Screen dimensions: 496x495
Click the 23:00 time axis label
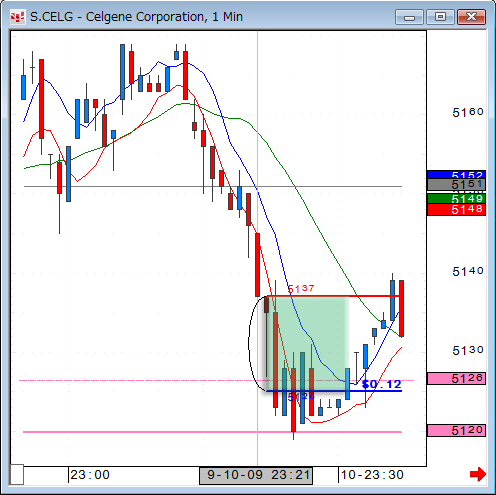click(x=90, y=475)
